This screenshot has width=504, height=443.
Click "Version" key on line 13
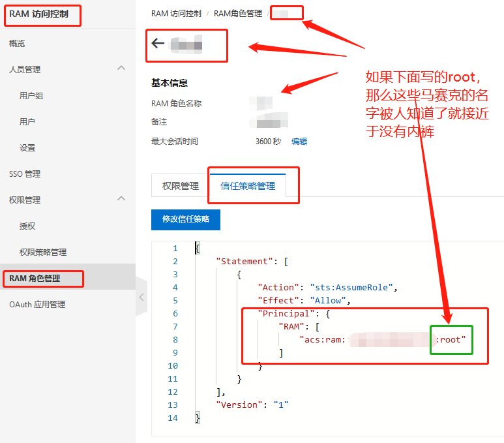click(x=239, y=405)
